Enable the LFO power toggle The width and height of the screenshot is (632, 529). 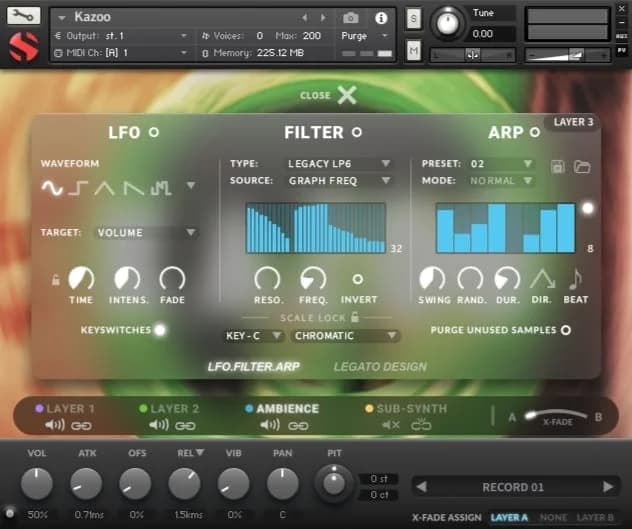tap(153, 132)
